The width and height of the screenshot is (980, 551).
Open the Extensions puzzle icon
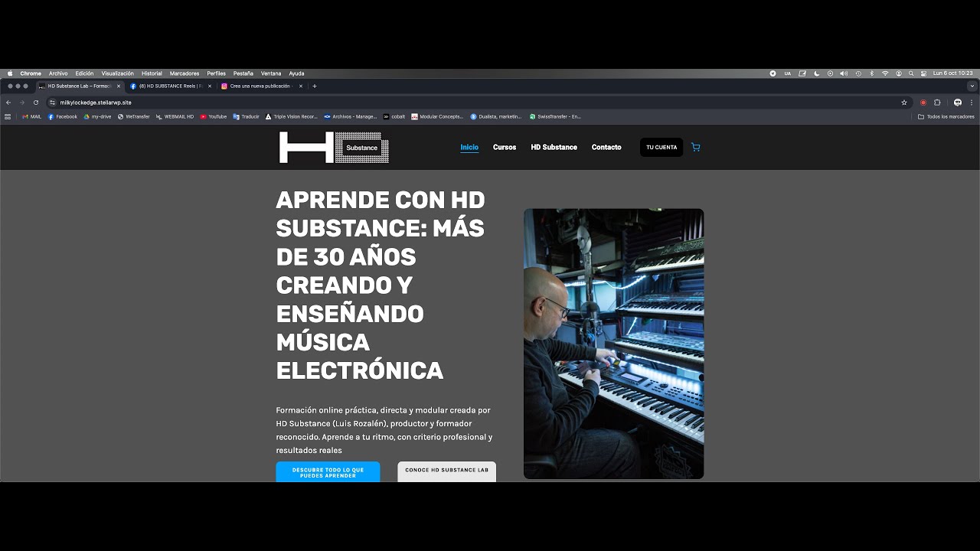pos(937,103)
